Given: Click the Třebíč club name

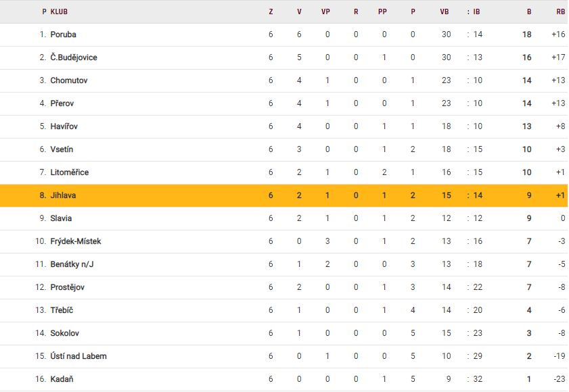Looking at the screenshot, I should (62, 310).
